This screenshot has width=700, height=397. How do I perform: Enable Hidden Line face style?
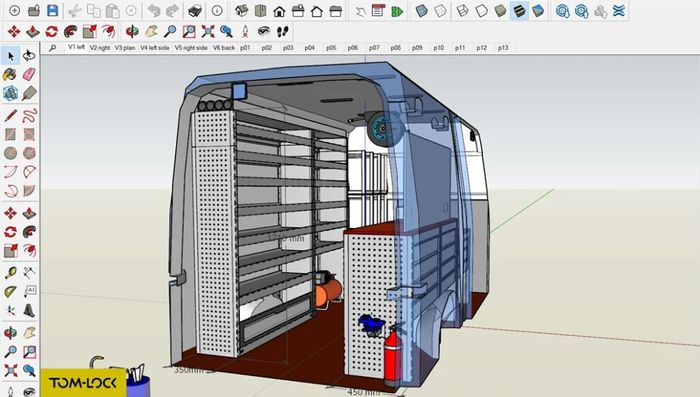[481, 11]
